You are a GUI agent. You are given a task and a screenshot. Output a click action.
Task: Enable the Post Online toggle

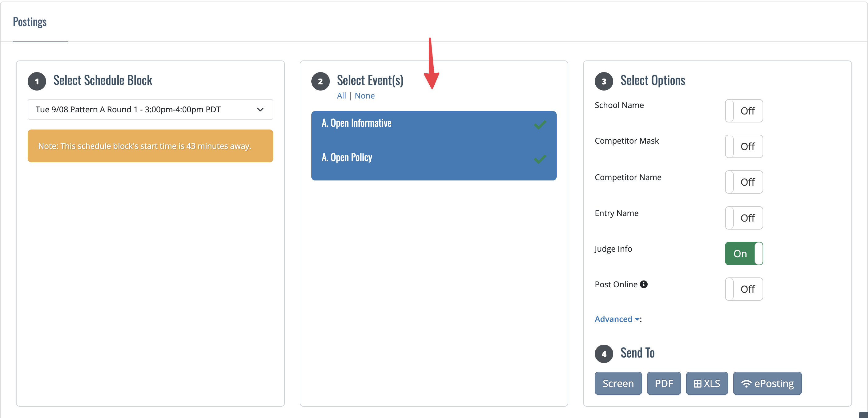point(744,289)
